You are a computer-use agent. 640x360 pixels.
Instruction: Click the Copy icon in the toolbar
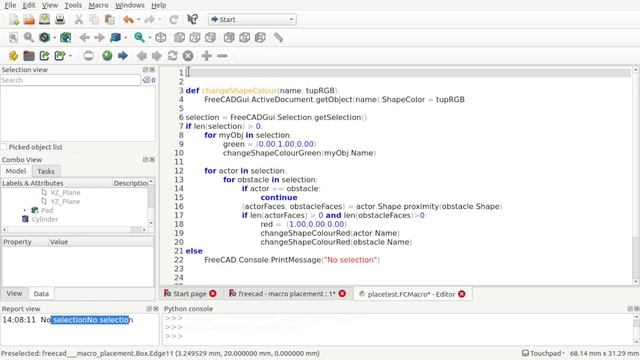coord(94,19)
